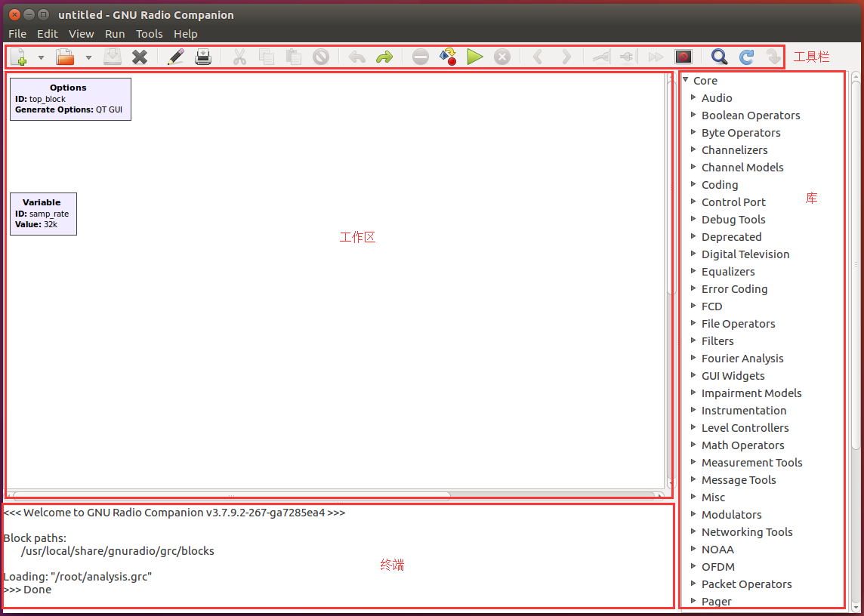Collapse the Core category triangle

[686, 80]
